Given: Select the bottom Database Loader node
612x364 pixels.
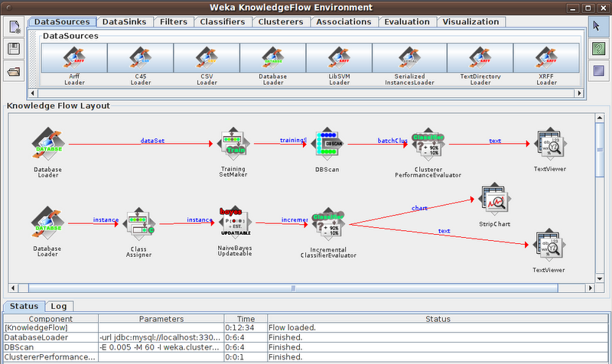Looking at the screenshot, I should pos(47,223).
